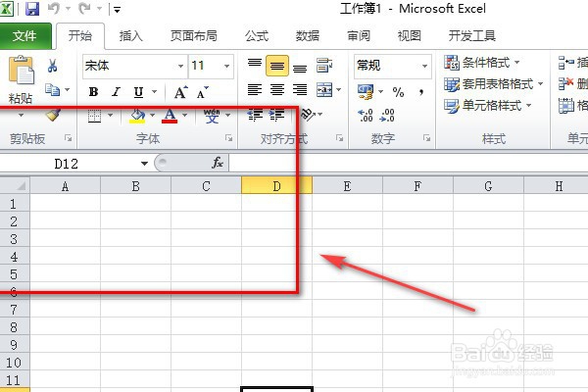This screenshot has width=588, height=392.
Task: Switch to the 开发工具 ribbon tab
Action: tap(472, 36)
